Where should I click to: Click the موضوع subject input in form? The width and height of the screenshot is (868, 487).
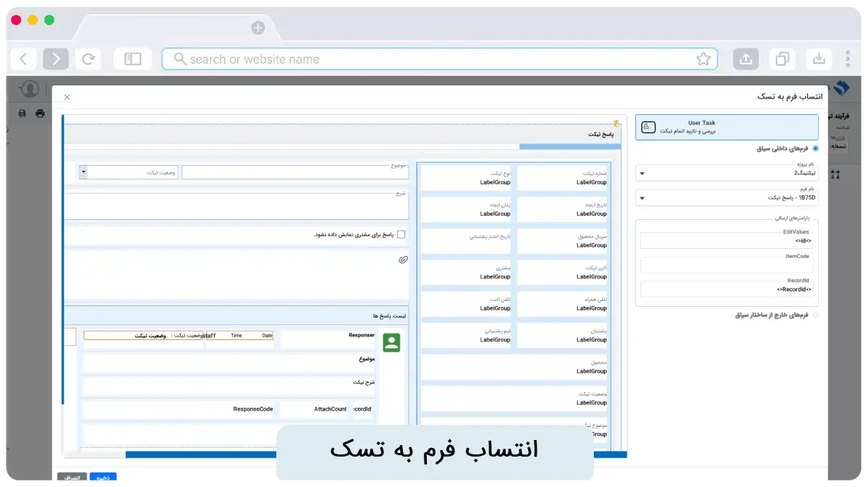click(x=294, y=172)
